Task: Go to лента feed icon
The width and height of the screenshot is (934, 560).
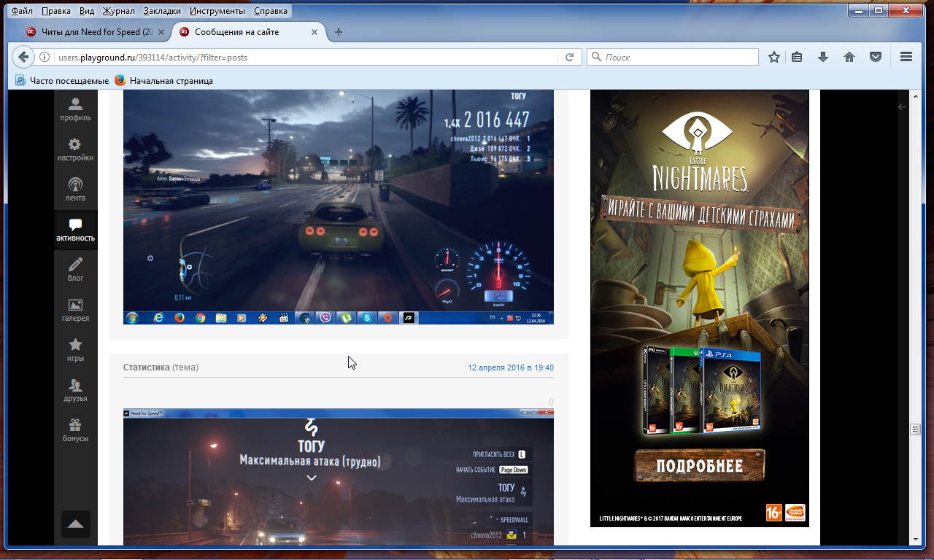Action: pyautogui.click(x=75, y=190)
